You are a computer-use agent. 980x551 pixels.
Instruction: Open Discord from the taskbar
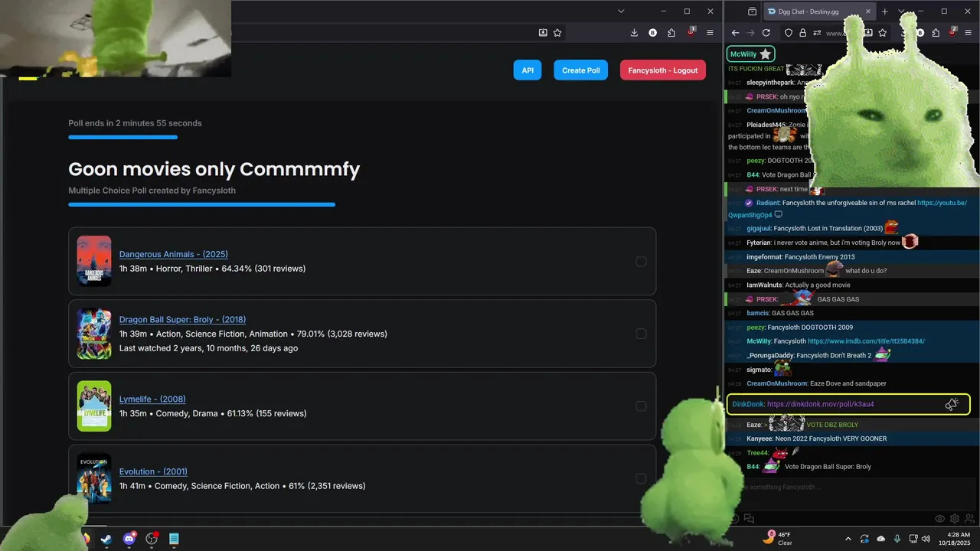point(129,539)
